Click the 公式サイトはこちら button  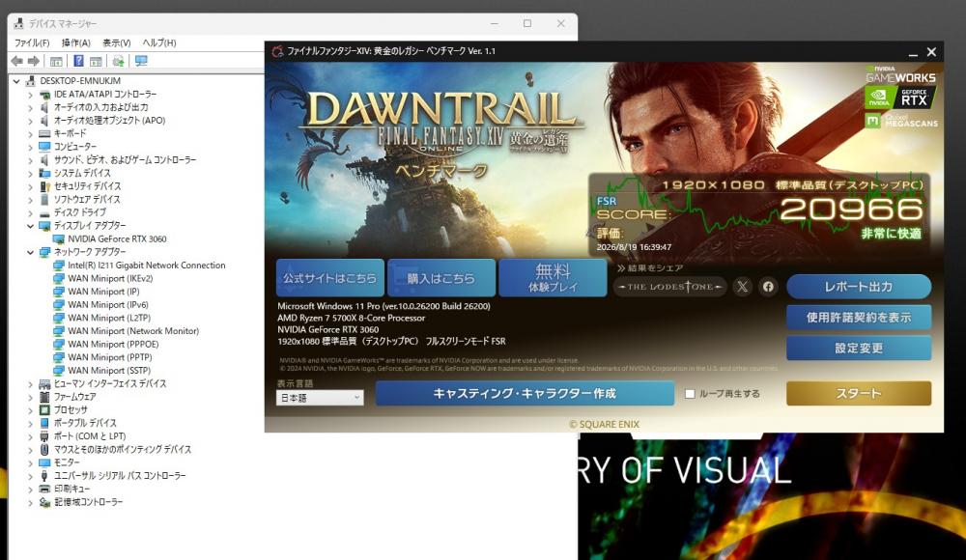[x=330, y=278]
